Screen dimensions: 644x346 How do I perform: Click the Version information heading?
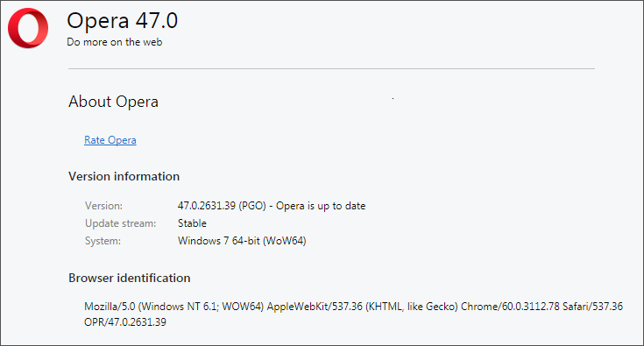[124, 176]
